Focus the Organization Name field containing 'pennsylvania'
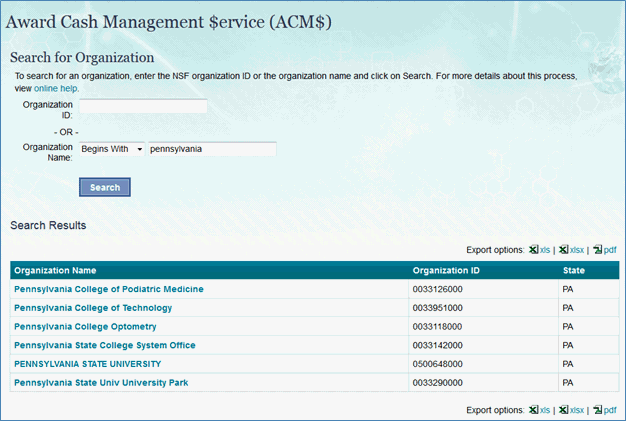This screenshot has height=421, width=626. [x=211, y=149]
